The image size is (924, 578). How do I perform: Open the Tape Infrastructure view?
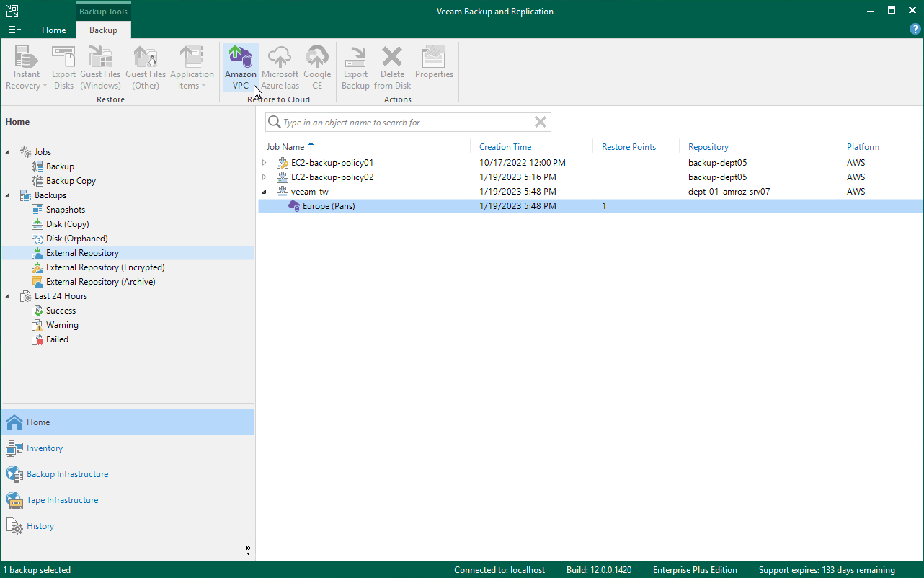click(63, 499)
